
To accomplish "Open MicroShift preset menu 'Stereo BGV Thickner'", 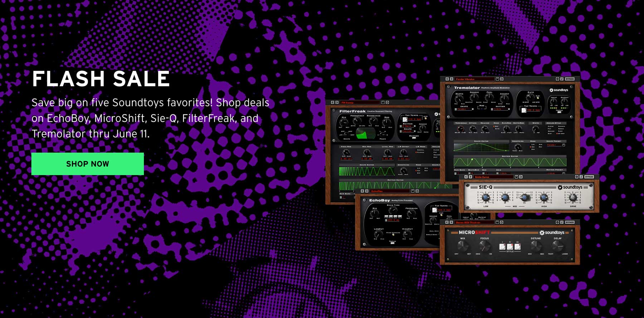I will (x=474, y=222).
